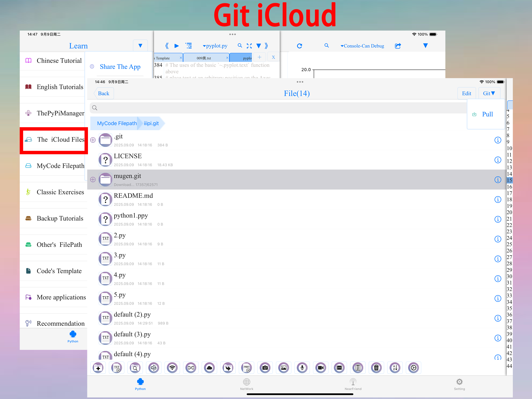Go to the next editor with double-right chevron
Screen dimensions: 532x399
(266, 46)
